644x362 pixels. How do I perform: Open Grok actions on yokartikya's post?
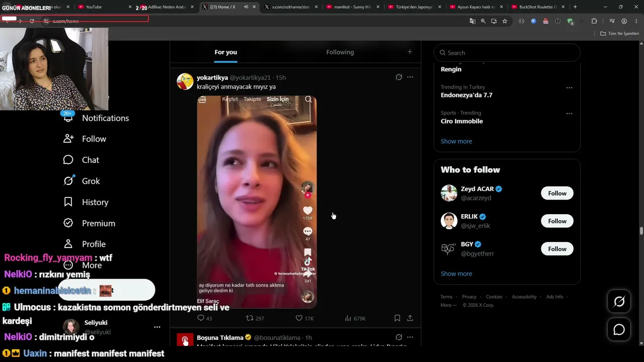coord(398,77)
